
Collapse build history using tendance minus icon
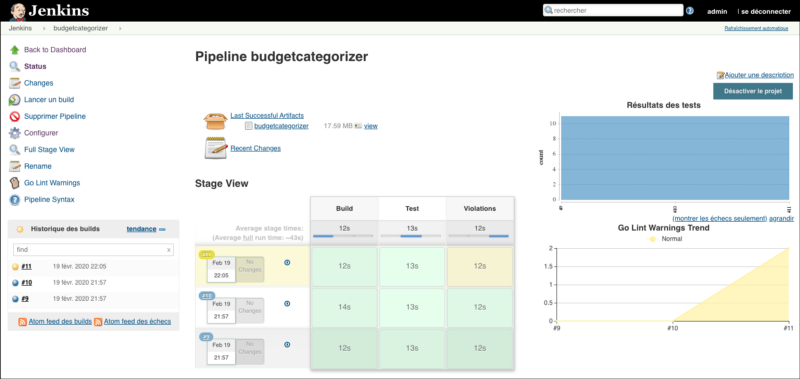coord(162,230)
